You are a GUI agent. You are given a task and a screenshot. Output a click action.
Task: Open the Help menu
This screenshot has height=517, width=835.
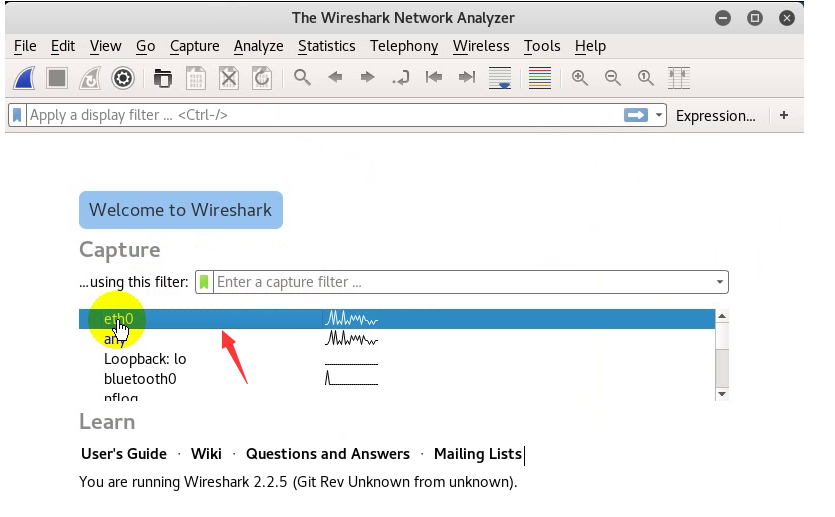tap(590, 46)
